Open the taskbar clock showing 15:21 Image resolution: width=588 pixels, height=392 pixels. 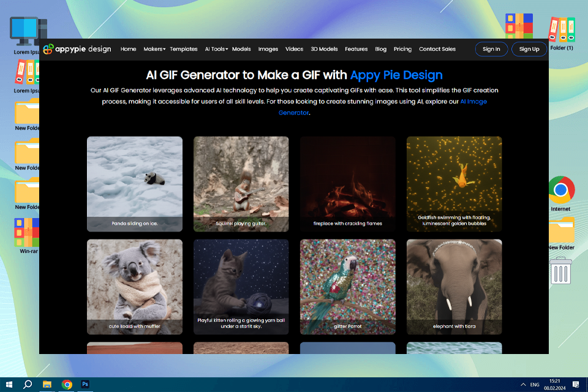555,385
